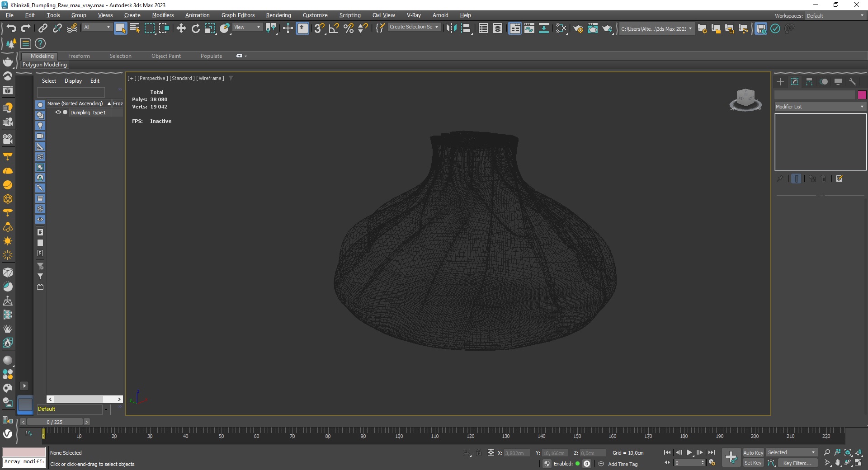Screen dimensions: 868x470
Task: Switch to the Object Paint ribbon tab
Action: point(166,56)
